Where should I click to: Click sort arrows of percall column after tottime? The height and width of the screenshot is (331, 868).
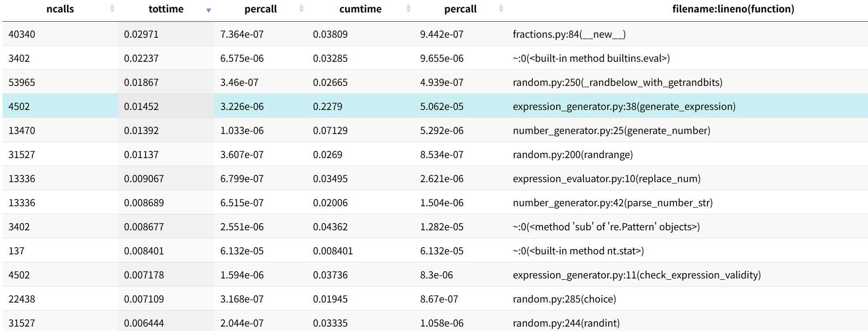point(301,8)
